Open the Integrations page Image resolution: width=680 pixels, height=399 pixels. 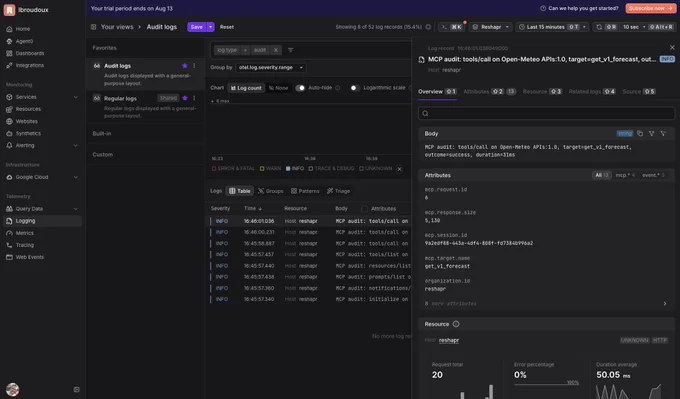click(x=29, y=65)
